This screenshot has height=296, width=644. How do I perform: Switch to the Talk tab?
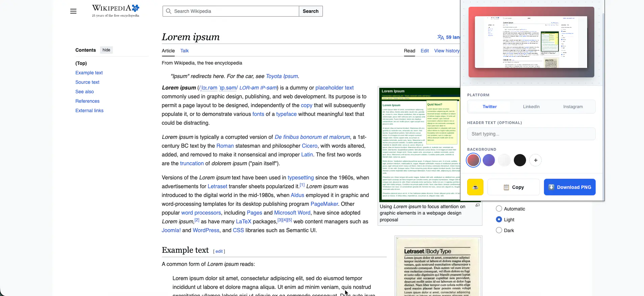point(185,51)
